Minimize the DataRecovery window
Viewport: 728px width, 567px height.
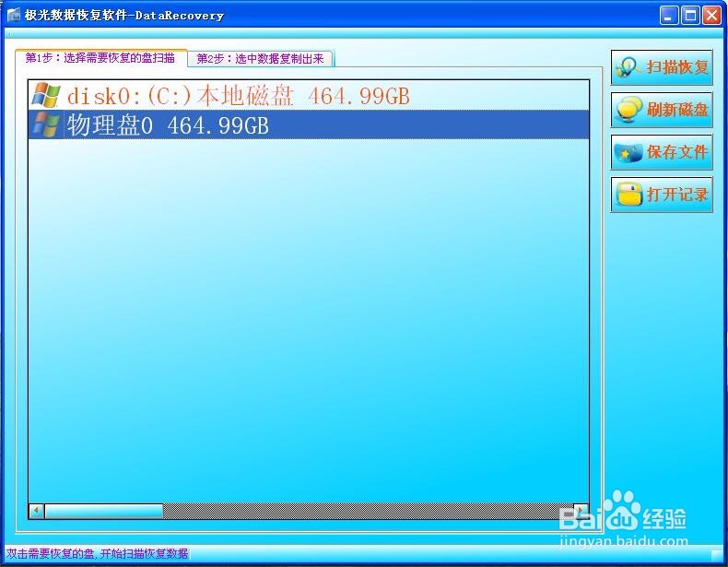[x=669, y=16]
